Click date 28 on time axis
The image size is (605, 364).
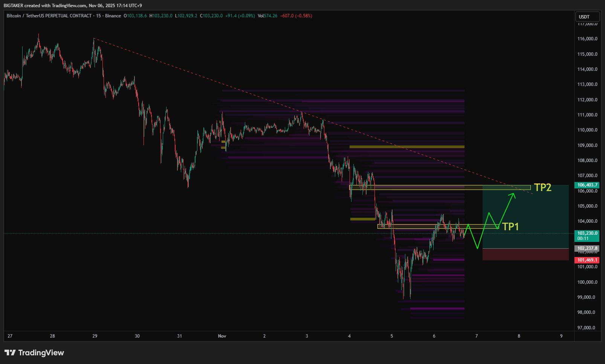click(52, 336)
